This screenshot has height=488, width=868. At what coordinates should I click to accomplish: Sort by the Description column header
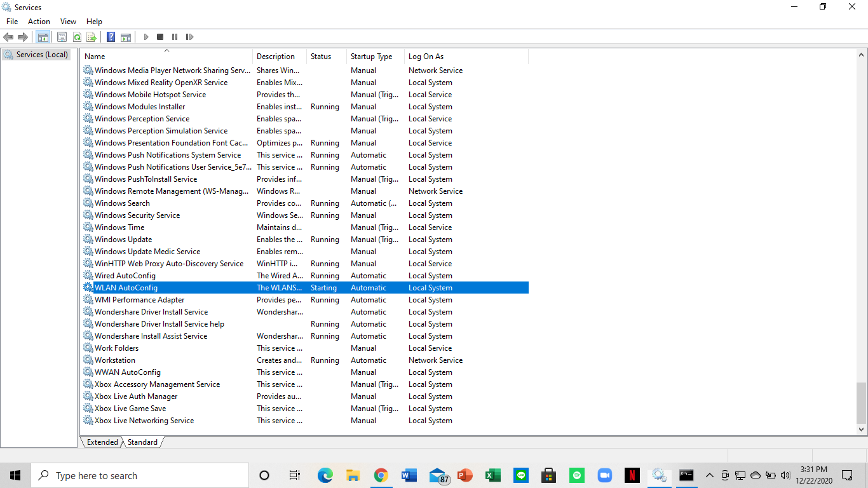pos(280,57)
